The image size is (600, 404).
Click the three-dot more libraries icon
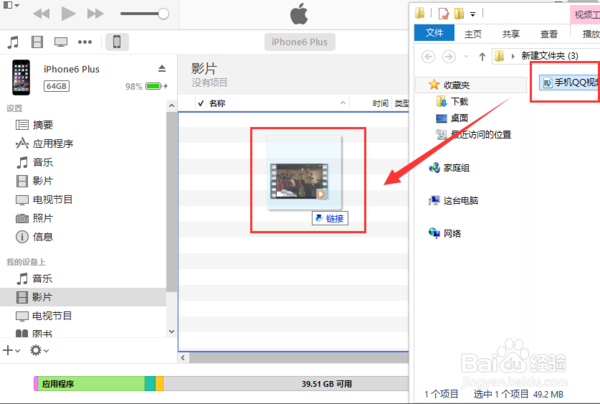(x=85, y=42)
